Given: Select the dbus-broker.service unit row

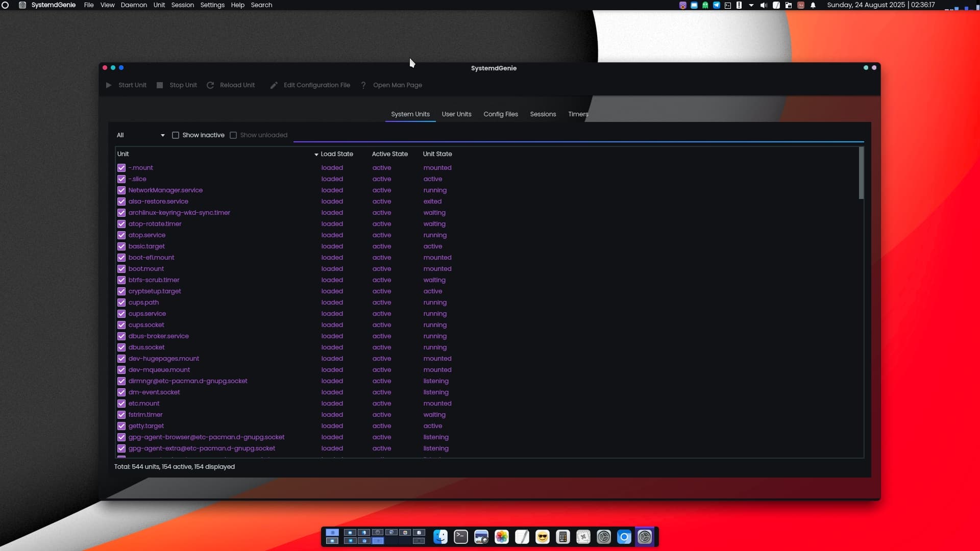Looking at the screenshot, I should (159, 336).
